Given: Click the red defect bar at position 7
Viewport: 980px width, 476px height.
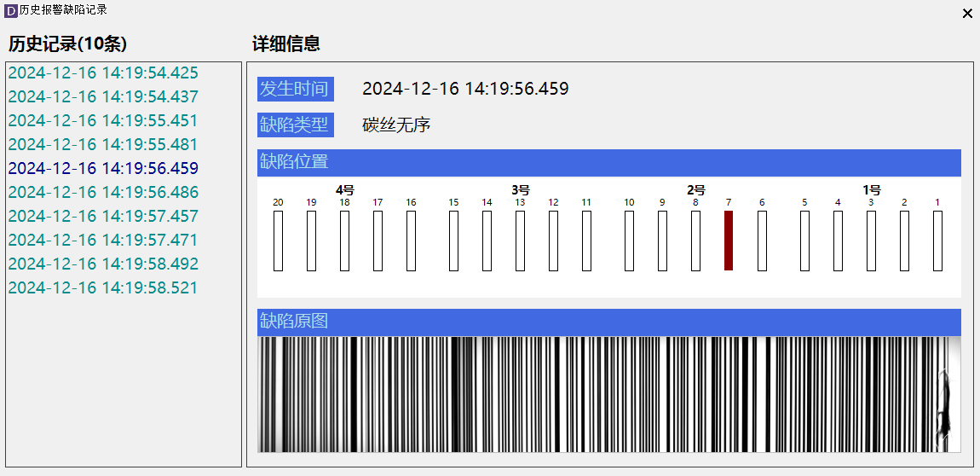Looking at the screenshot, I should [x=729, y=241].
